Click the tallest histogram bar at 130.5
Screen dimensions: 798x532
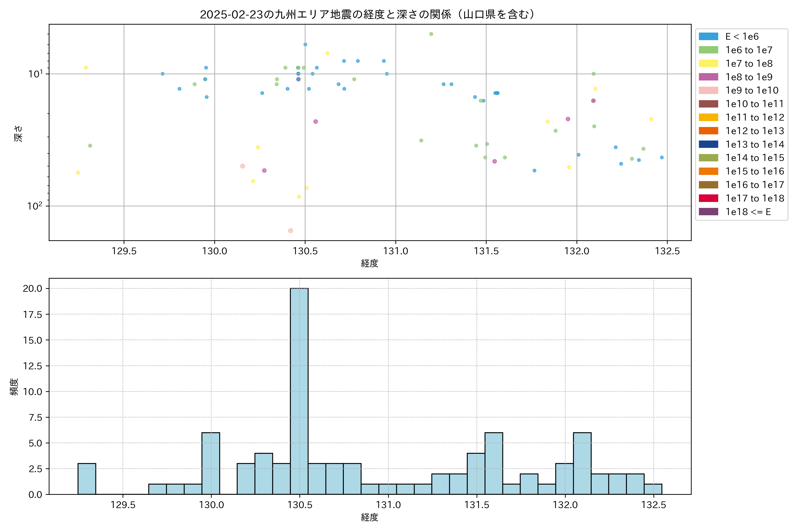(299, 390)
